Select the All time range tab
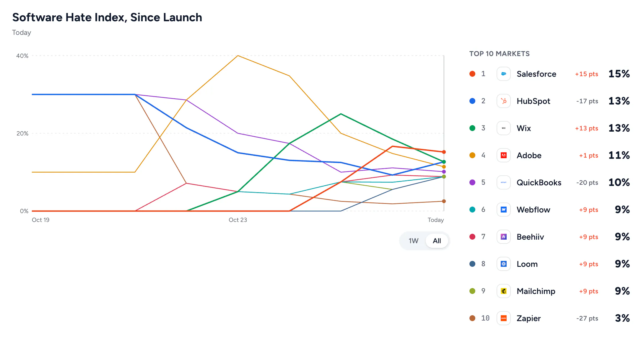 (x=437, y=241)
